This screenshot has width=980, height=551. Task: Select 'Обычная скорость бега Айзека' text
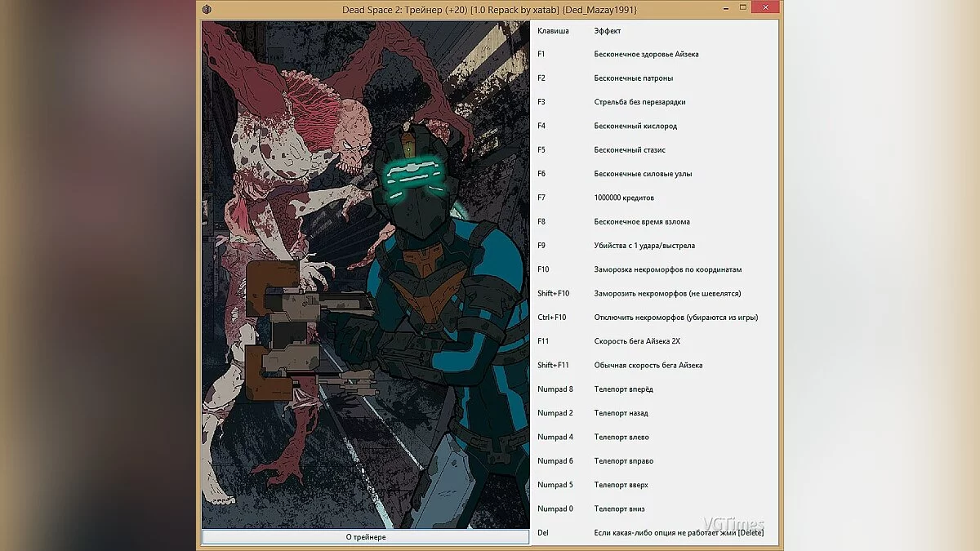(x=648, y=366)
